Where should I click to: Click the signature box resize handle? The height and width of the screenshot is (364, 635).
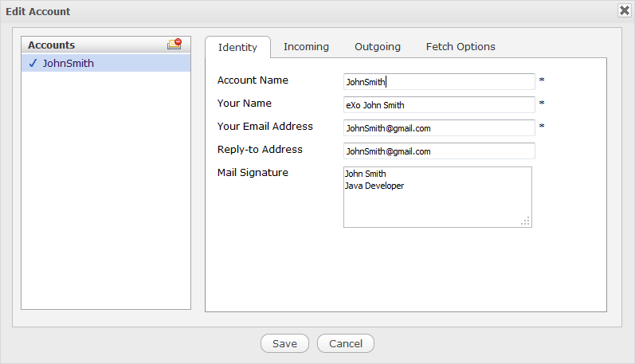point(526,221)
